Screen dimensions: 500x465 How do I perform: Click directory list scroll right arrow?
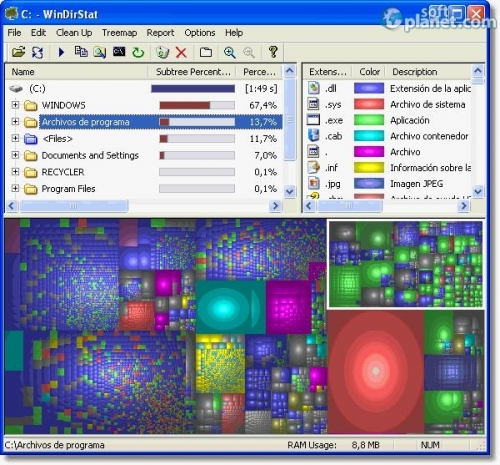pos(275,206)
